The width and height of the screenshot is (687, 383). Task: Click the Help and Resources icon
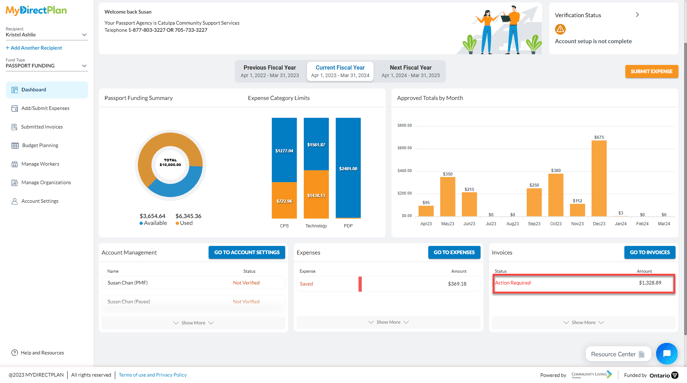14,353
